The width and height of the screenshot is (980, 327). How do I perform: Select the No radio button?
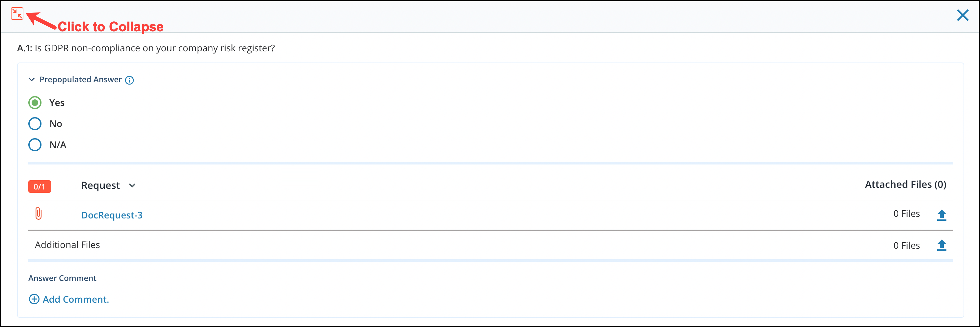[x=35, y=124]
